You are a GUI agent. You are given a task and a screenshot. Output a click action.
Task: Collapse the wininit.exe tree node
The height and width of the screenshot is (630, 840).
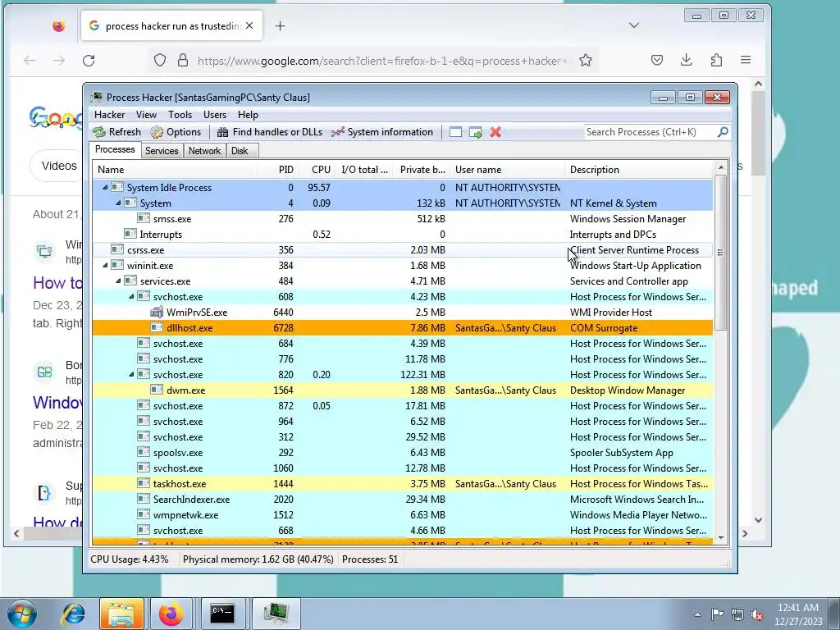tap(105, 265)
